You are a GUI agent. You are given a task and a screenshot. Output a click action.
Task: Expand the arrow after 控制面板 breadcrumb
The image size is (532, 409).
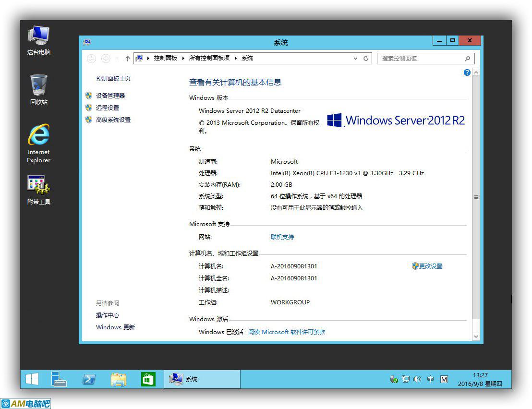tap(183, 59)
